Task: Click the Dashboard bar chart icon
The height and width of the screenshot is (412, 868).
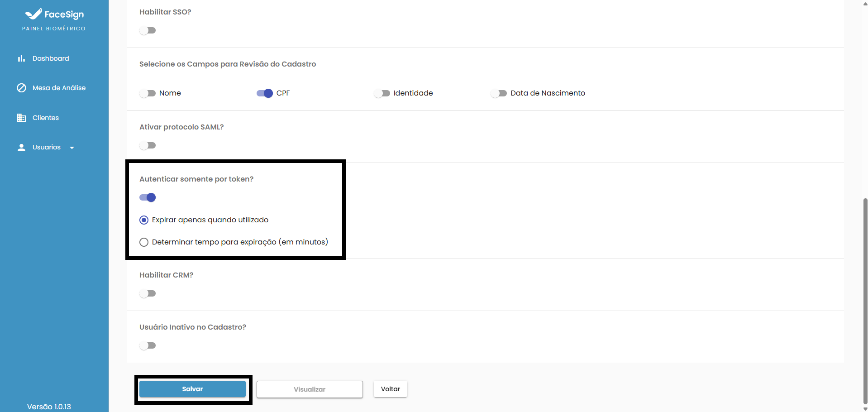Action: tap(21, 58)
